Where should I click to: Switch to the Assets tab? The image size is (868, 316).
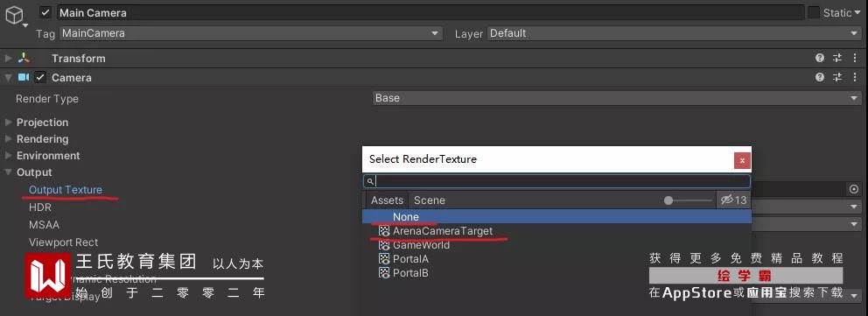pyautogui.click(x=387, y=200)
